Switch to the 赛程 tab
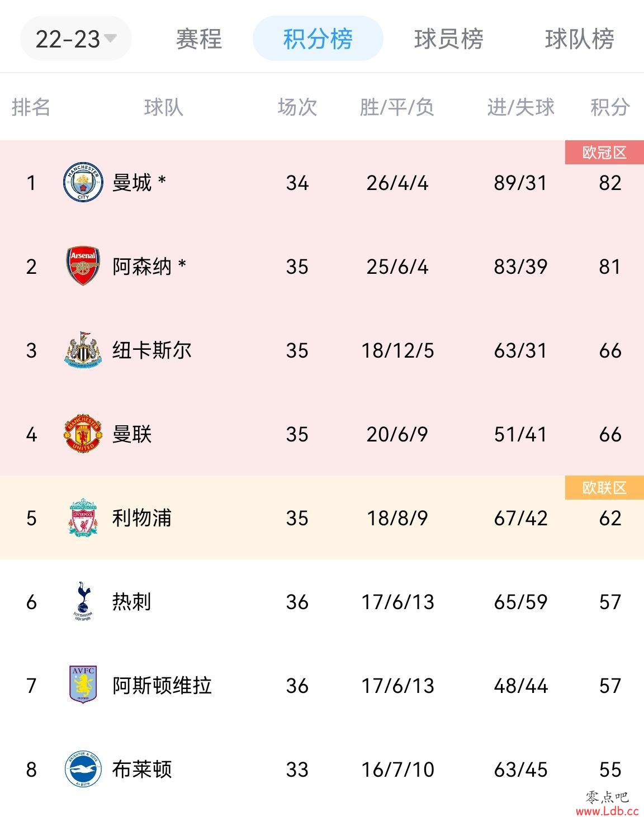The width and height of the screenshot is (644, 817). tap(199, 39)
